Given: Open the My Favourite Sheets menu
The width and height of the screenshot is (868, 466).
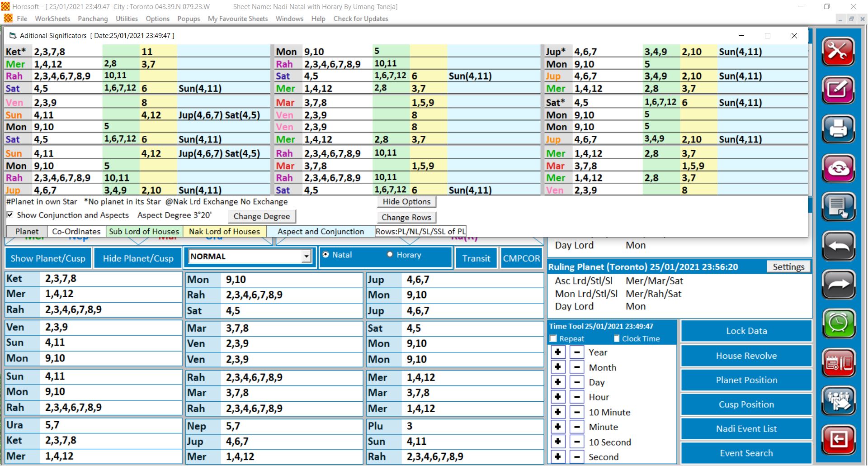Looking at the screenshot, I should [238, 19].
